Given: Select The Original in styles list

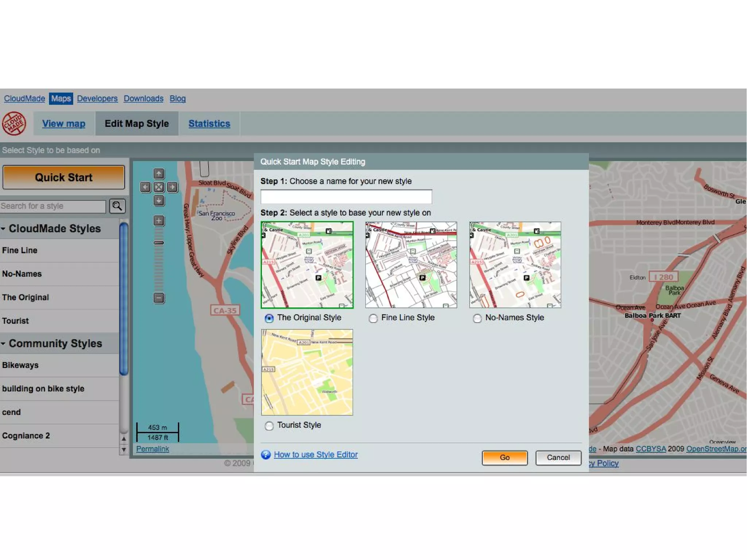Looking at the screenshot, I should (59, 297).
